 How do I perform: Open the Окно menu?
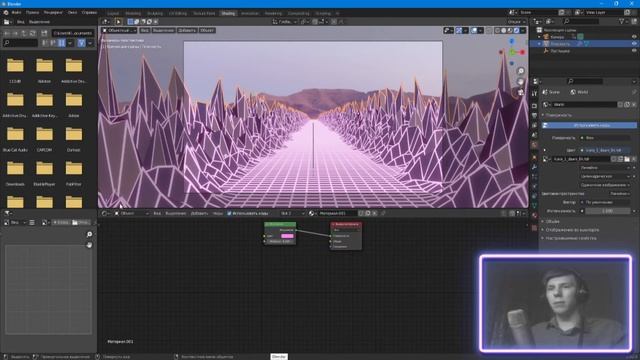[x=72, y=13]
